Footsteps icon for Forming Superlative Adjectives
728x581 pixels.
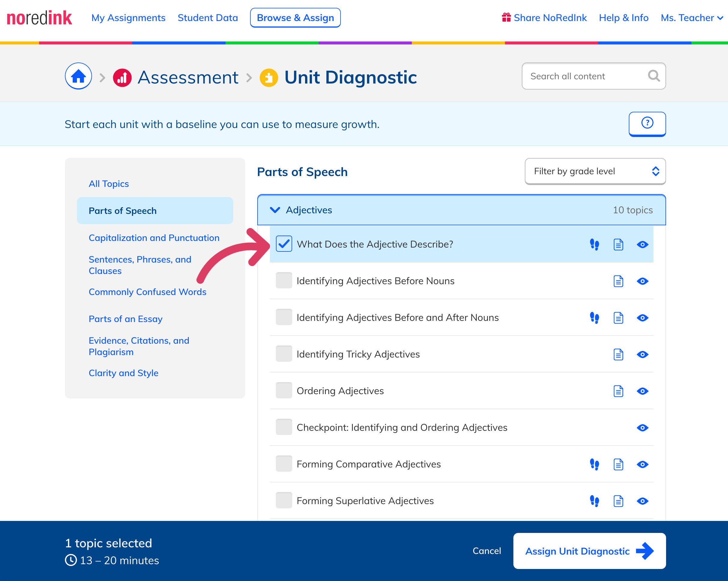(x=594, y=501)
